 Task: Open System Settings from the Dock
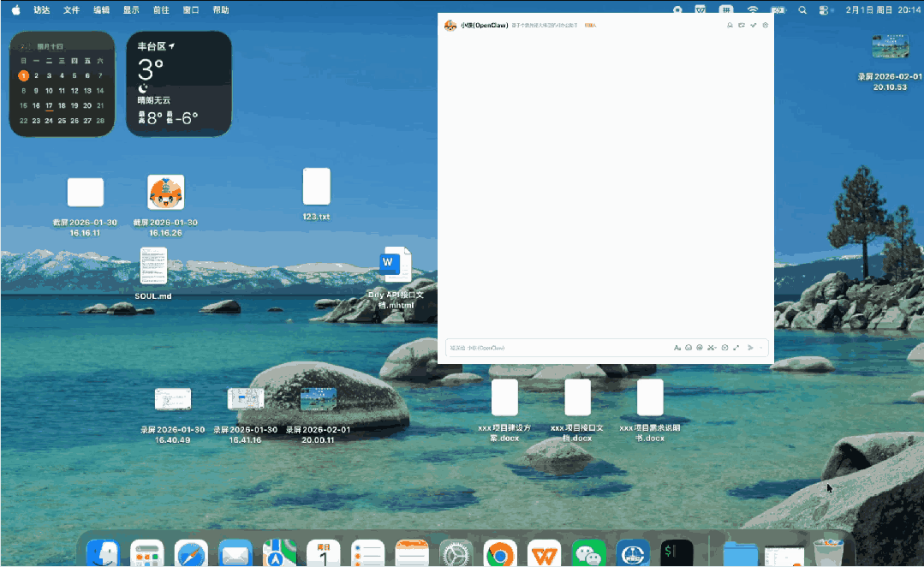tap(456, 554)
